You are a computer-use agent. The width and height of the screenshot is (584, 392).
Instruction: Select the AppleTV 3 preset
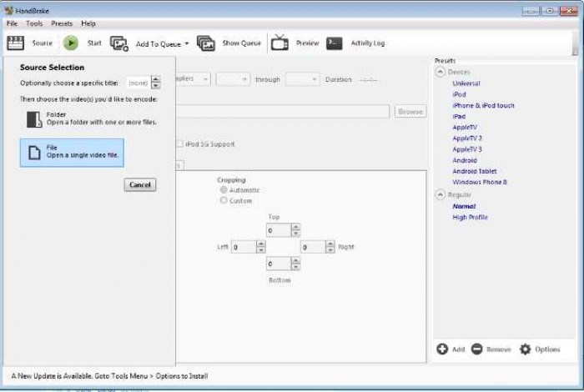(467, 149)
